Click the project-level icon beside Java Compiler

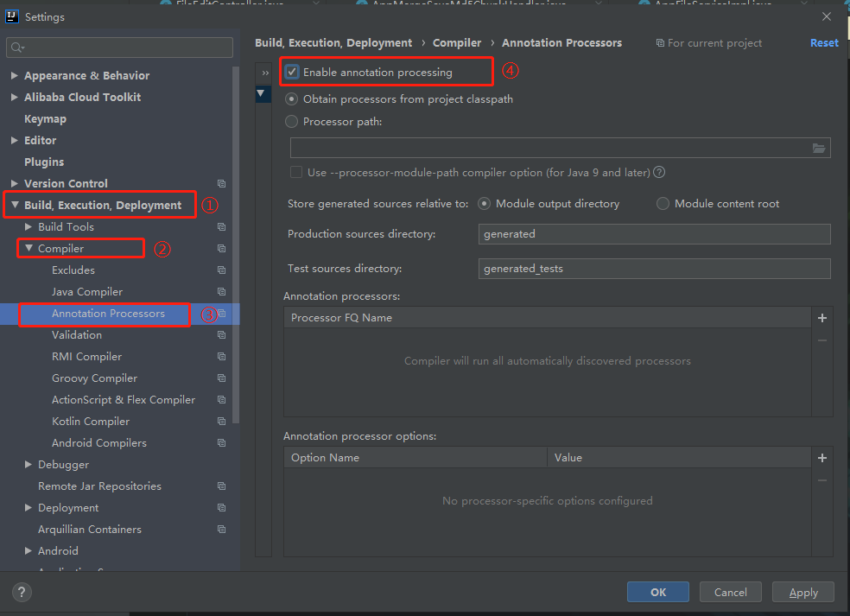222,292
